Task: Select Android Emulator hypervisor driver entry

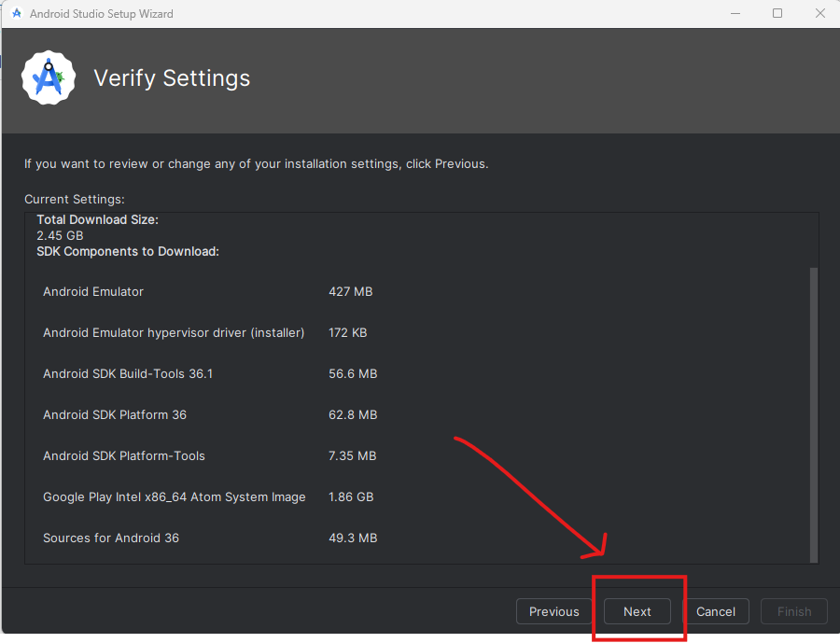Action: click(174, 333)
